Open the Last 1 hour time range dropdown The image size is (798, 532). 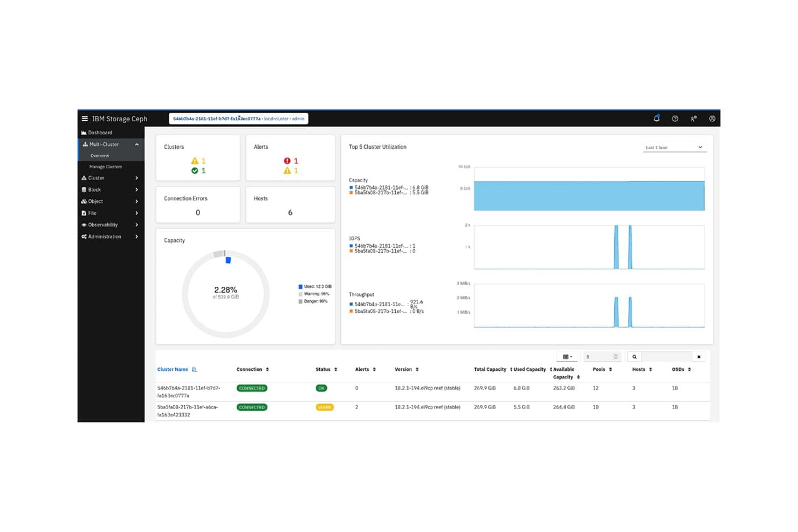tap(674, 147)
